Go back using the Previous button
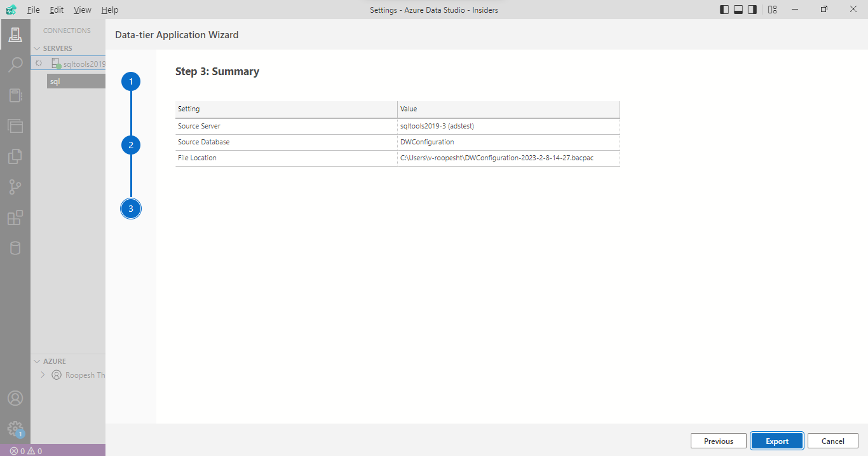The image size is (868, 456). pyautogui.click(x=718, y=440)
